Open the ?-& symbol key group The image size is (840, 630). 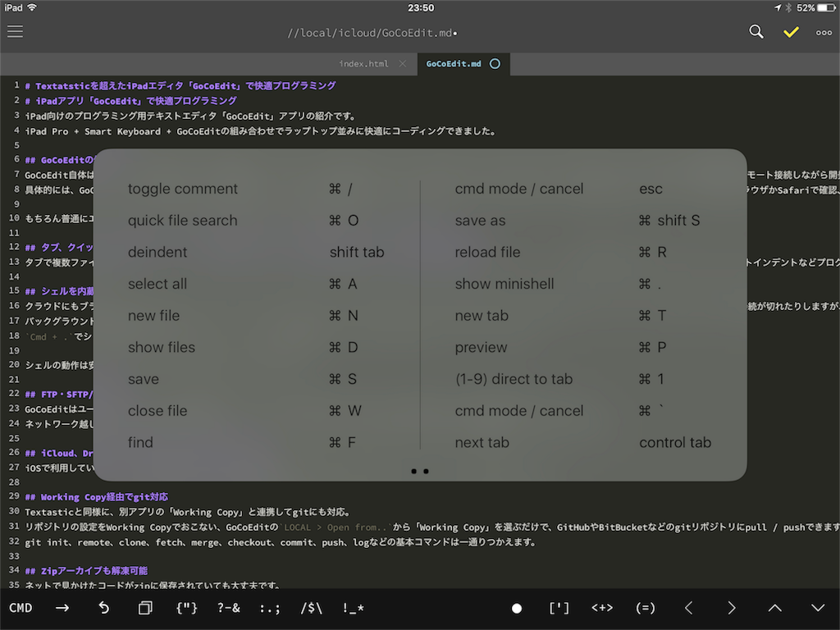[x=228, y=608]
